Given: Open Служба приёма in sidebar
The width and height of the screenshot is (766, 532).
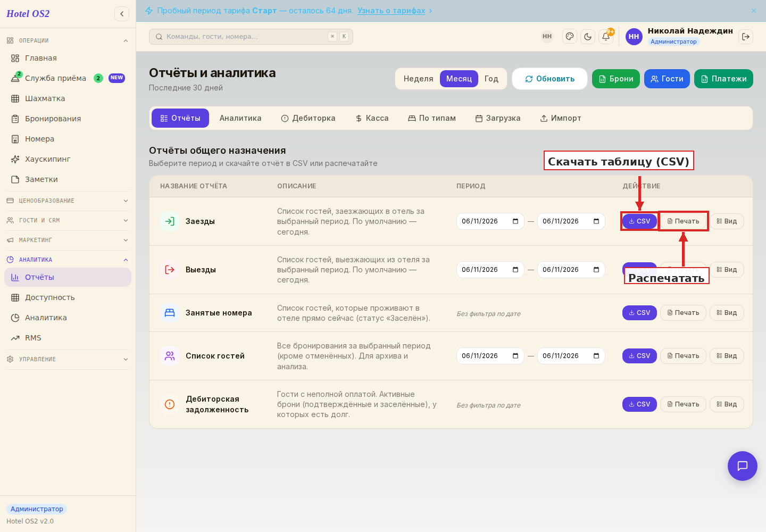Looking at the screenshot, I should [x=68, y=78].
